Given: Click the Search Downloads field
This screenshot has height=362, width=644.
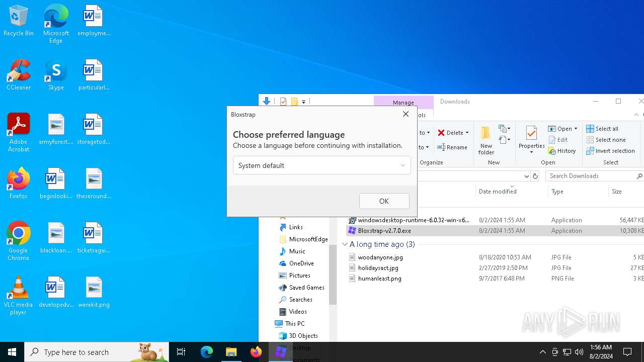Looking at the screenshot, I should [x=590, y=176].
